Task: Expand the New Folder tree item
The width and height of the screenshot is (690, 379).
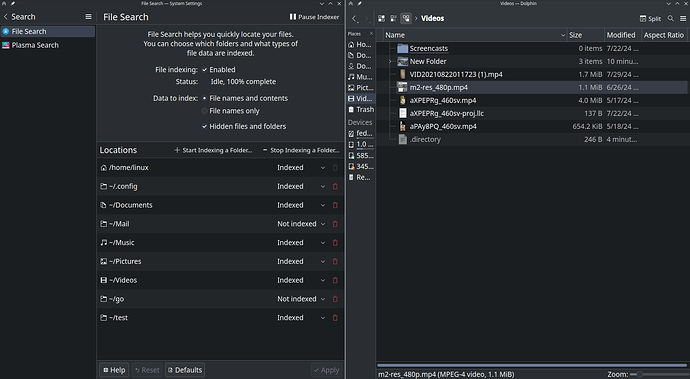Action: (x=390, y=62)
